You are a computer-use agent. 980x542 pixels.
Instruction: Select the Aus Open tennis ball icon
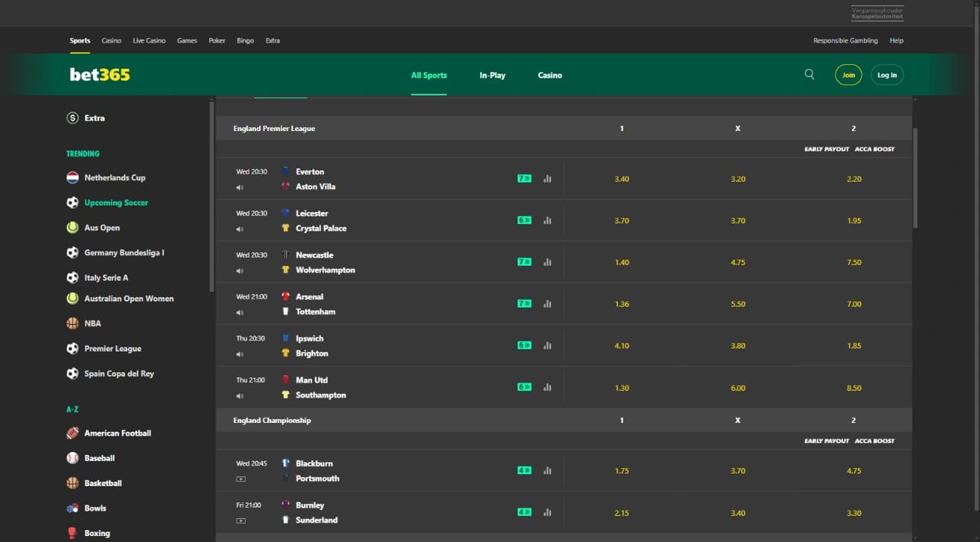coord(72,226)
